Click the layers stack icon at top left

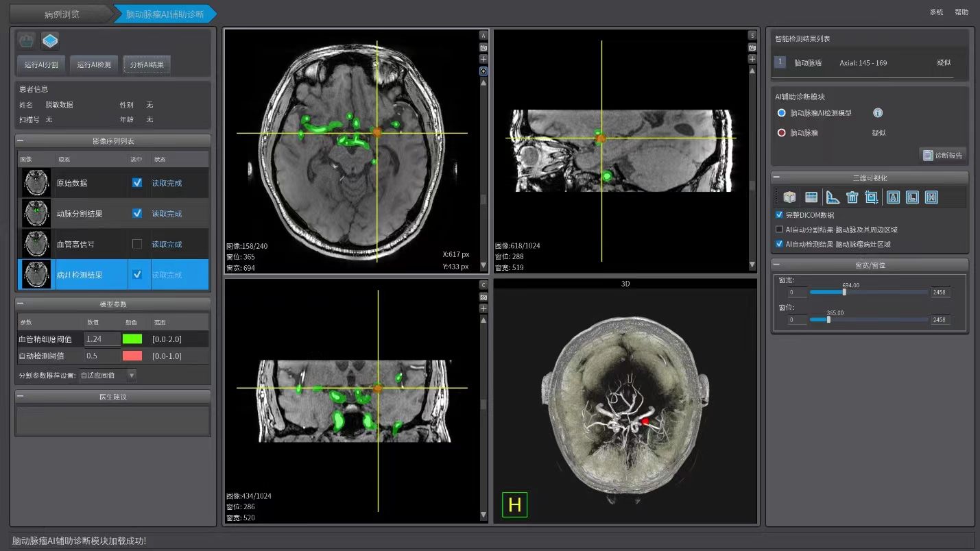pyautogui.click(x=49, y=41)
